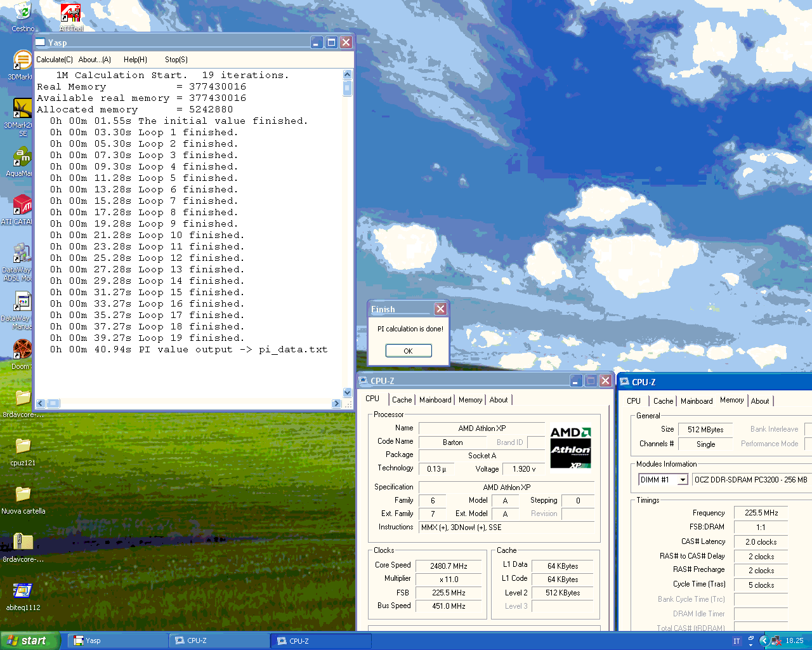812x650 pixels.
Task: Click the Core Speed value 2480.7 MHz
Action: click(x=449, y=566)
